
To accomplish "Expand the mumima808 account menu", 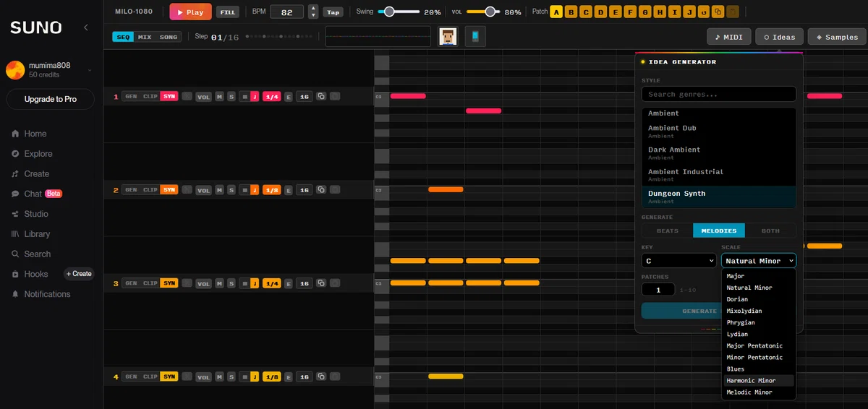I will (89, 70).
